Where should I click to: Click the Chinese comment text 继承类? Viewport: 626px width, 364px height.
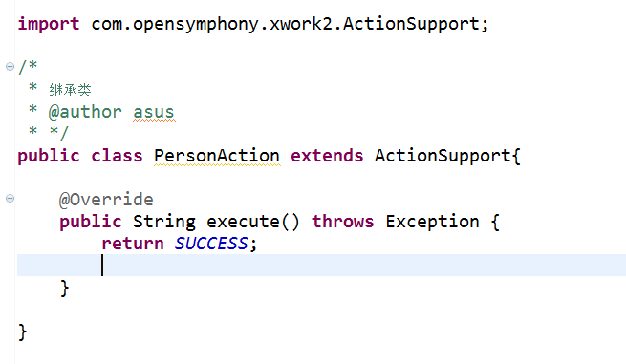coord(71,90)
